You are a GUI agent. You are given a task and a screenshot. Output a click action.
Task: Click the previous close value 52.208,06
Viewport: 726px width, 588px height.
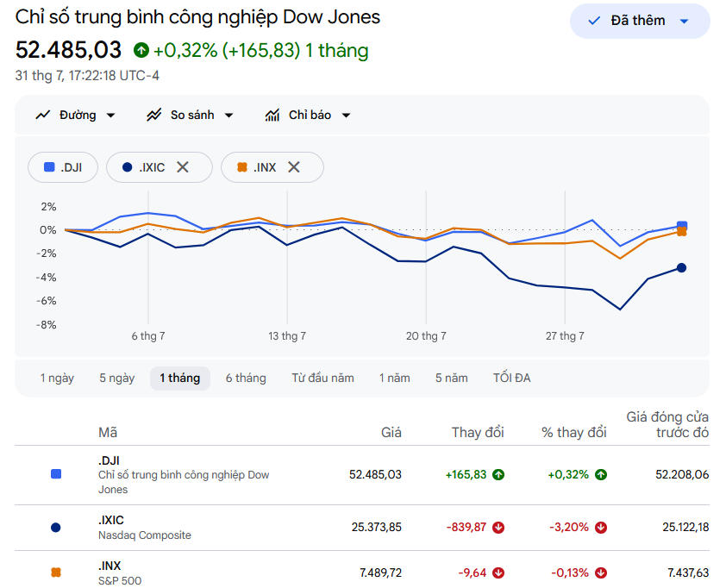[x=682, y=474]
